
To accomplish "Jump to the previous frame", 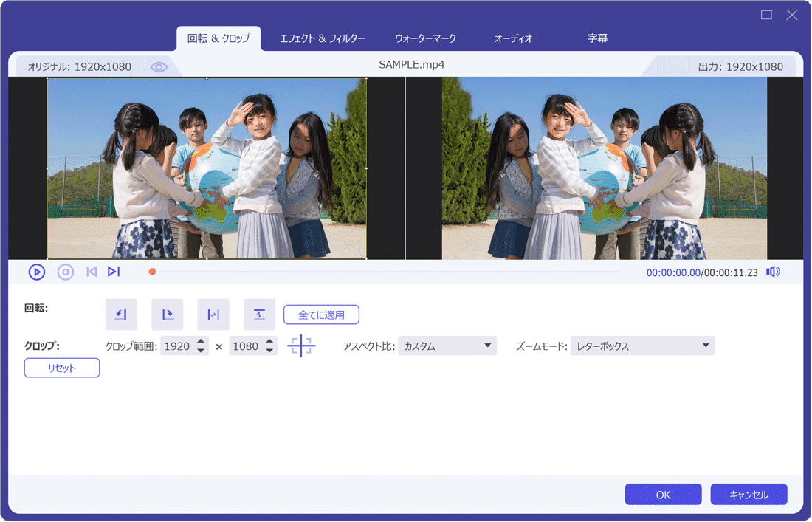I will point(92,272).
